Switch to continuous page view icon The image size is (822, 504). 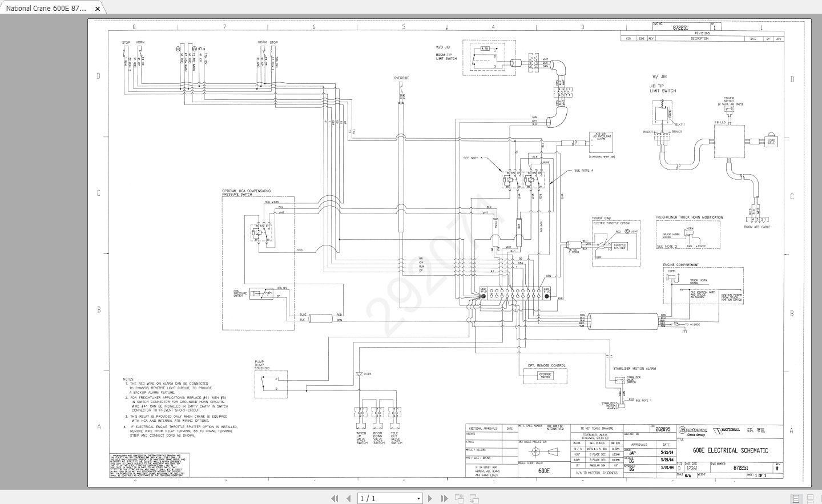click(811, 498)
